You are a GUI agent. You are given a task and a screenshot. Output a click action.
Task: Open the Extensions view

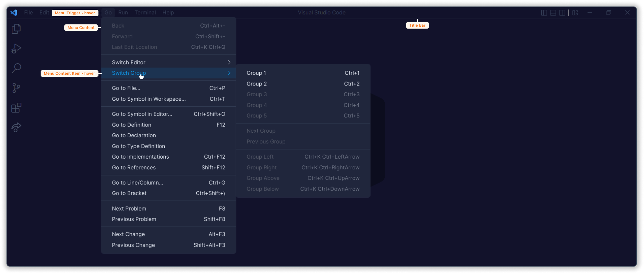pyautogui.click(x=16, y=108)
